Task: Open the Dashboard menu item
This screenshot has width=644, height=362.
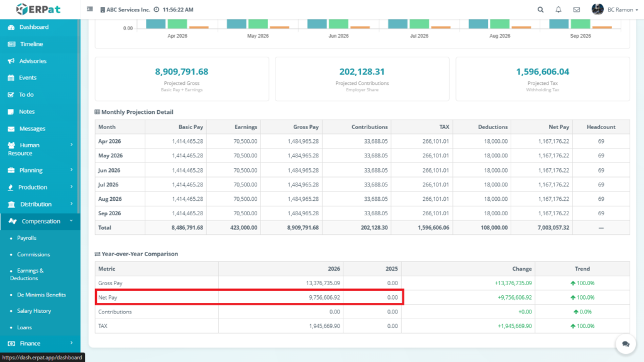Action: click(33, 27)
